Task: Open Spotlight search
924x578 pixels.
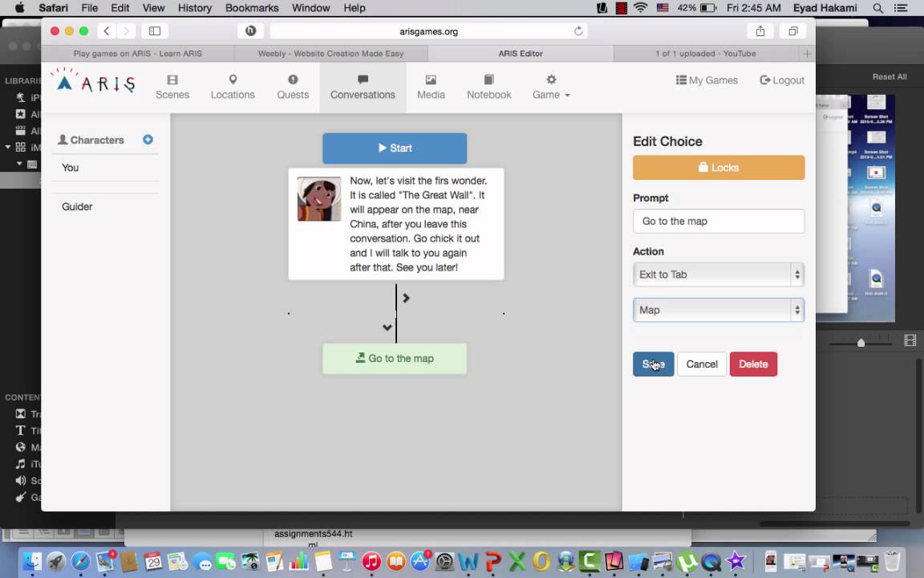Action: pyautogui.click(x=877, y=8)
